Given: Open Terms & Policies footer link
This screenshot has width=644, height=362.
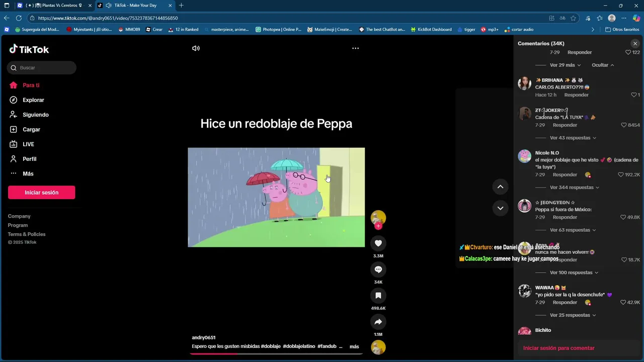Looking at the screenshot, I should point(27,234).
